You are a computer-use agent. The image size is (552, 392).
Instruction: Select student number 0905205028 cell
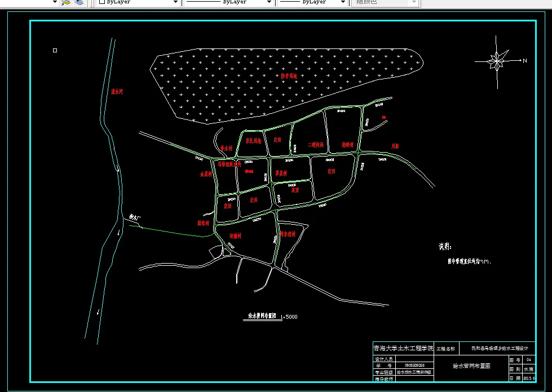pyautogui.click(x=414, y=366)
